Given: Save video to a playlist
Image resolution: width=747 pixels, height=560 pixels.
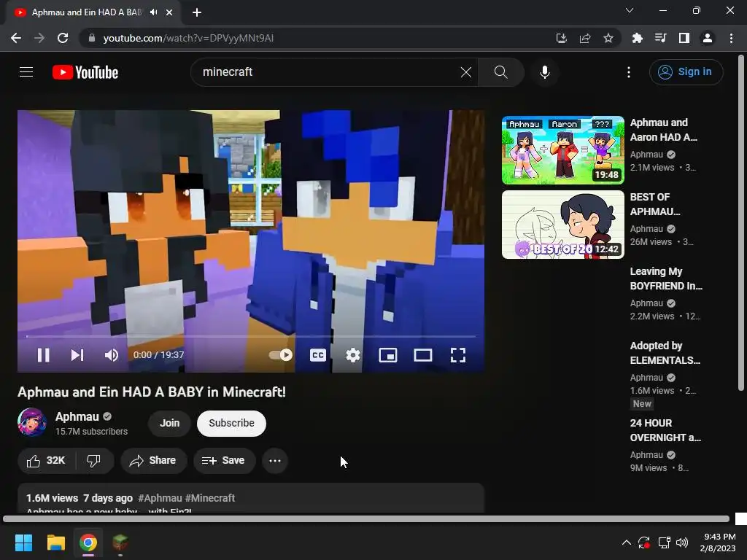Looking at the screenshot, I should coord(224,461).
